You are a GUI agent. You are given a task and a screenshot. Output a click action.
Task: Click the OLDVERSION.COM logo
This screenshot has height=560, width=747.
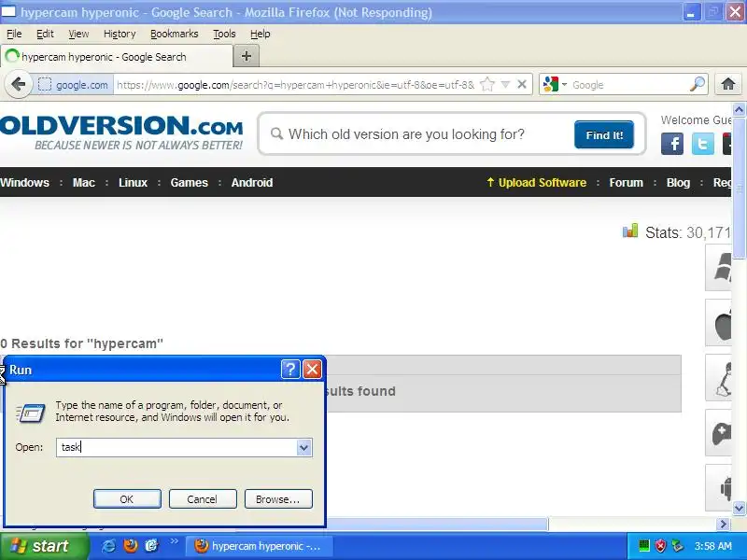click(x=121, y=133)
